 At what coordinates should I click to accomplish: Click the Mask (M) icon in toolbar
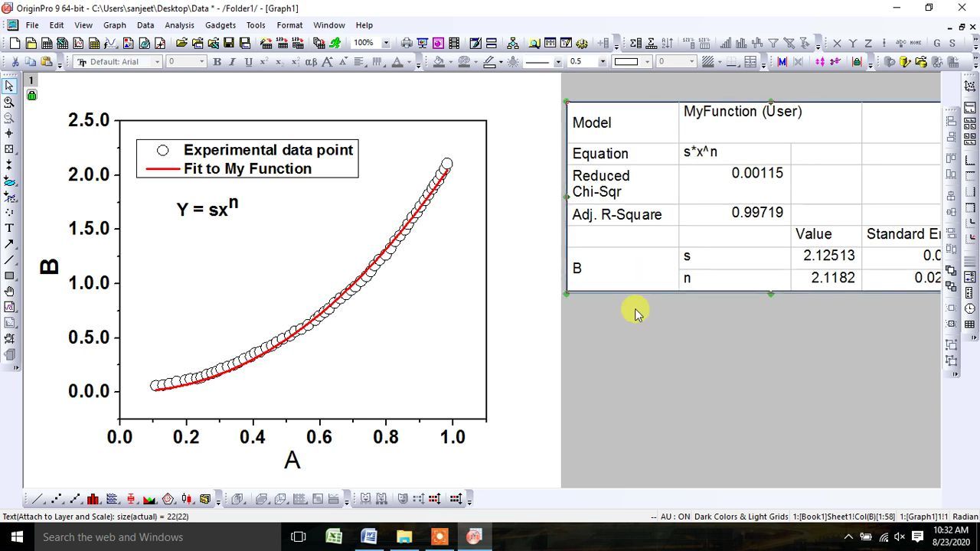(782, 61)
